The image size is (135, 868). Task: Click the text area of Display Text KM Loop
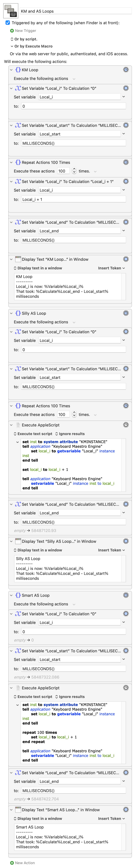pyautogui.click(x=68, y=286)
